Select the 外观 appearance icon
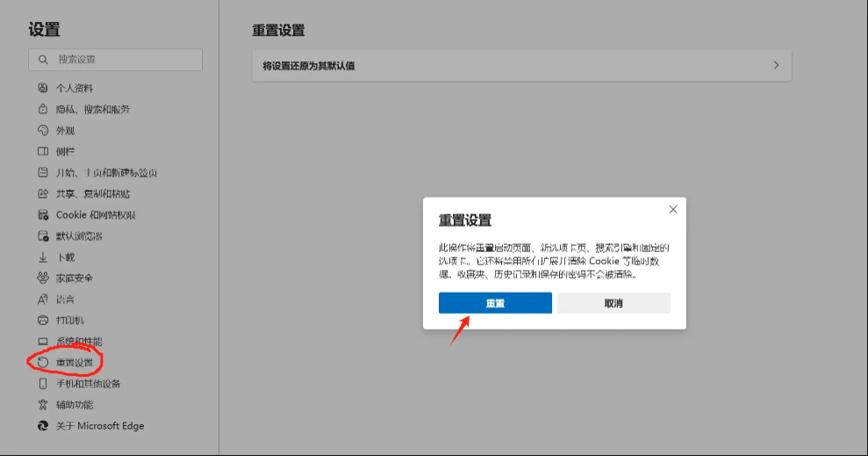868x456 pixels. 42,130
